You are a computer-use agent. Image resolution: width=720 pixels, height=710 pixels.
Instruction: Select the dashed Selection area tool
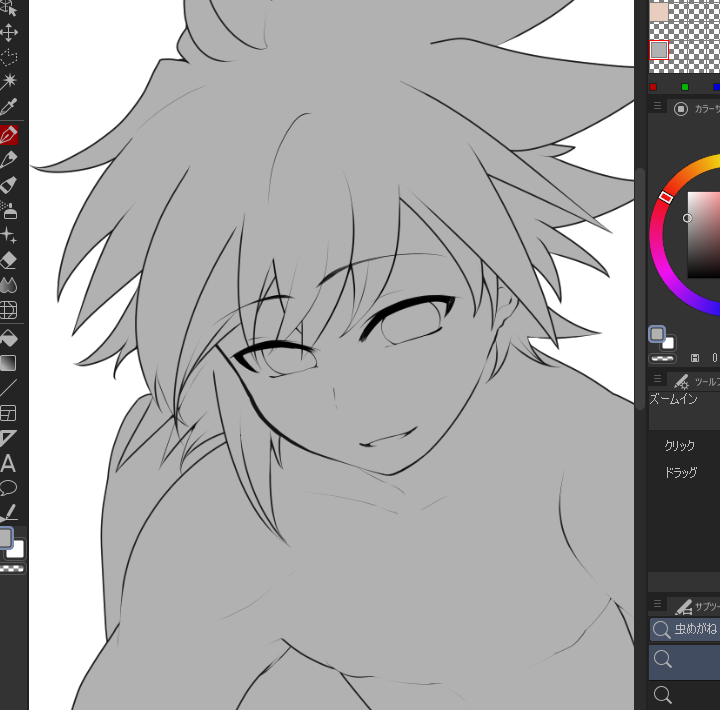(9, 57)
